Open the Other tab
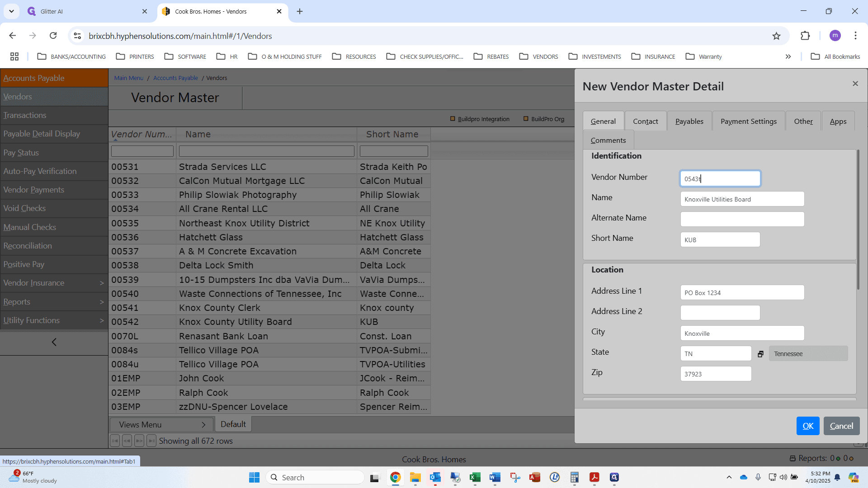The width and height of the screenshot is (868, 488). point(803,121)
